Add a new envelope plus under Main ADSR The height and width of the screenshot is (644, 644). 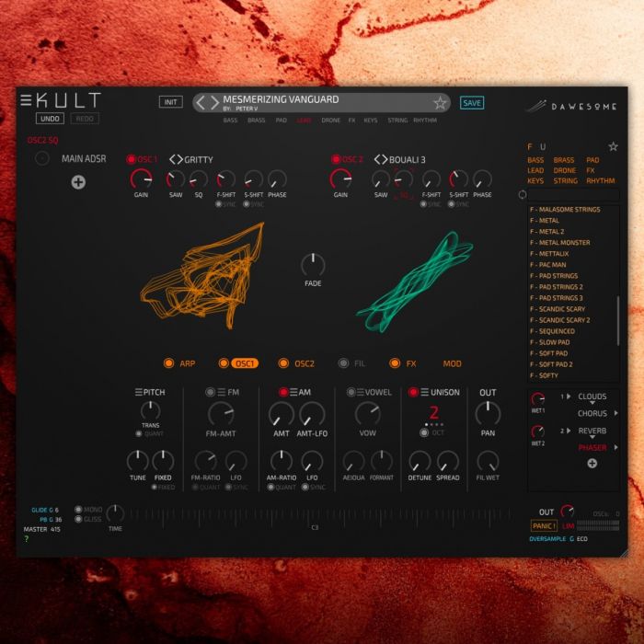78,182
